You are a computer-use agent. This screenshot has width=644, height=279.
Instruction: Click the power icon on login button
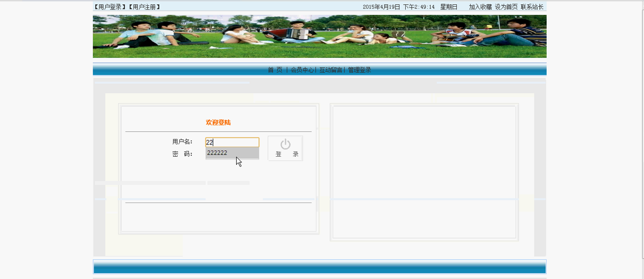[x=286, y=144]
